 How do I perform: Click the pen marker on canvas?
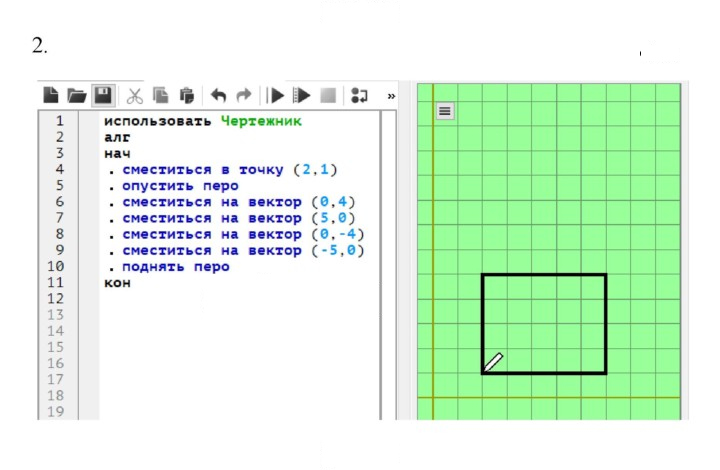[493, 363]
